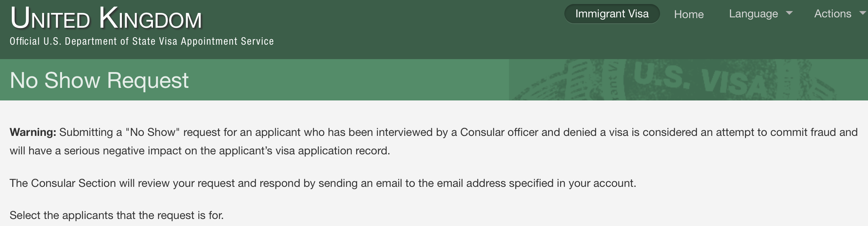Open the Actions menu

[833, 14]
